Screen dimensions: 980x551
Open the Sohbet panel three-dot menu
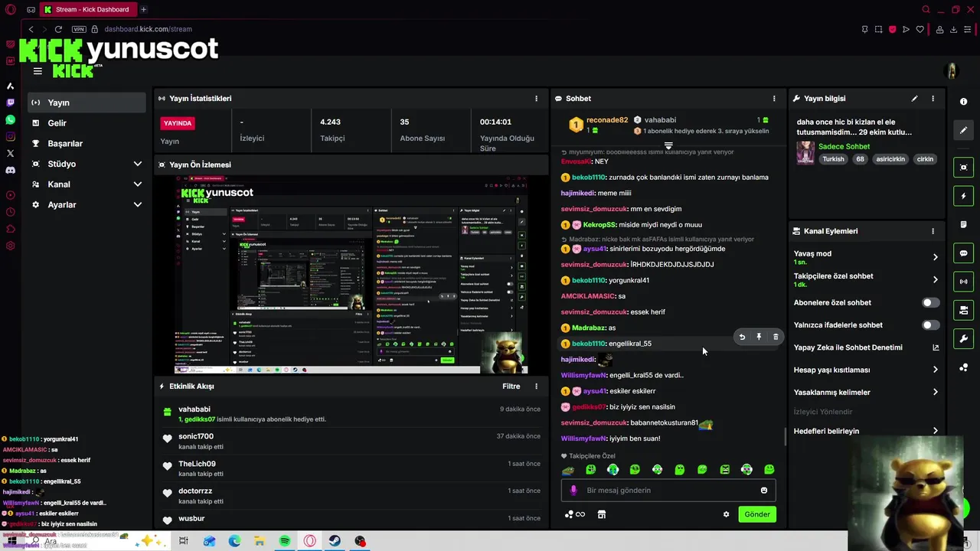[x=774, y=99]
